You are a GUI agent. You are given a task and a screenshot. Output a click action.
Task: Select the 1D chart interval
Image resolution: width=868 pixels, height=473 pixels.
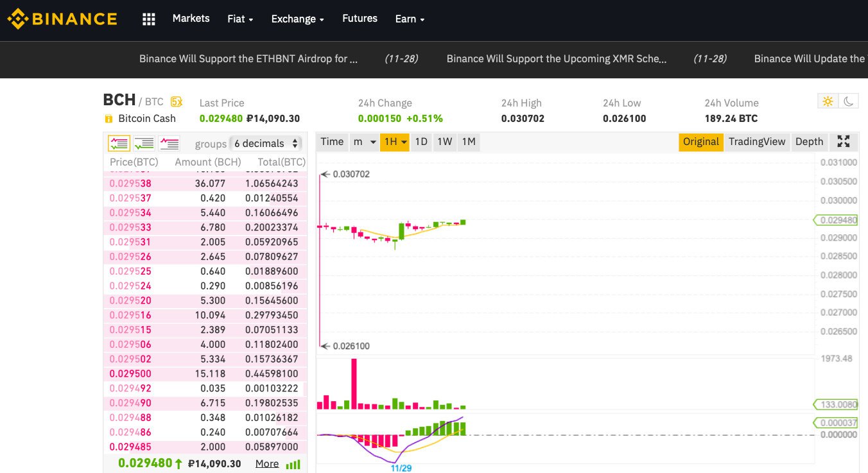421,142
